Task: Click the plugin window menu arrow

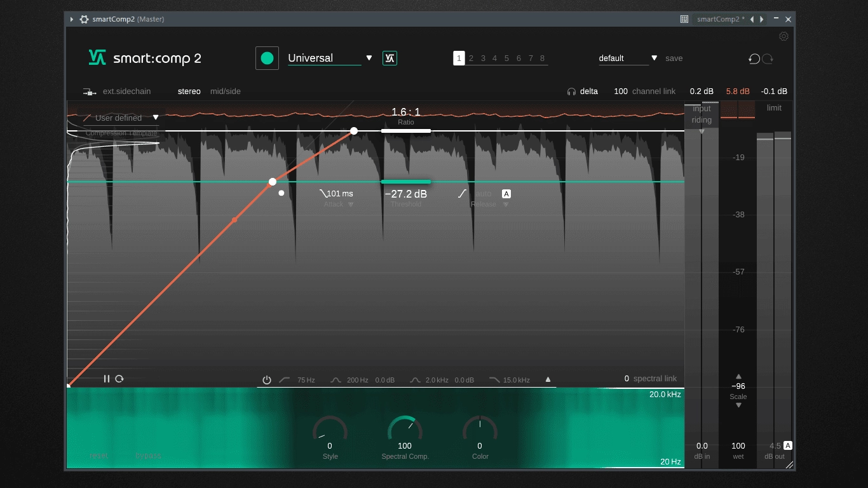Action: tap(72, 19)
